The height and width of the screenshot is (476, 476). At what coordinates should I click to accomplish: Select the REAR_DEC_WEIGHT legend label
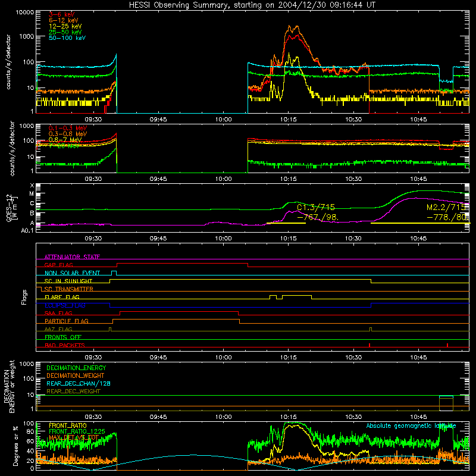point(73,392)
